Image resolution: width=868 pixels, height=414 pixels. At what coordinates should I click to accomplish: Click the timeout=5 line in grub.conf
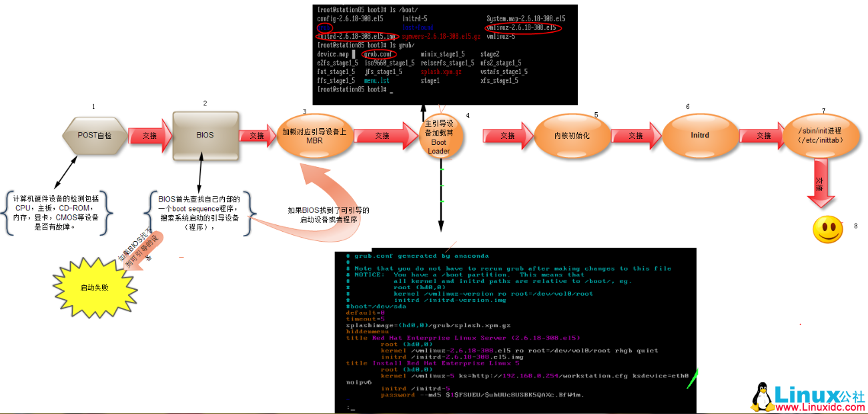click(x=366, y=319)
